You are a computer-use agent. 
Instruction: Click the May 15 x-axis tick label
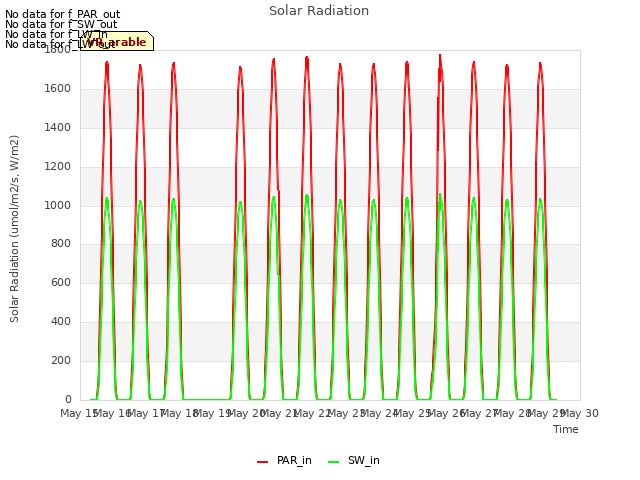pyautogui.click(x=79, y=413)
